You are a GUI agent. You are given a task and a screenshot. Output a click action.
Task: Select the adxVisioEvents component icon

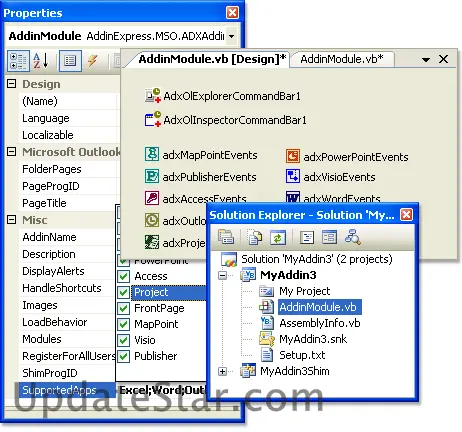click(x=293, y=176)
